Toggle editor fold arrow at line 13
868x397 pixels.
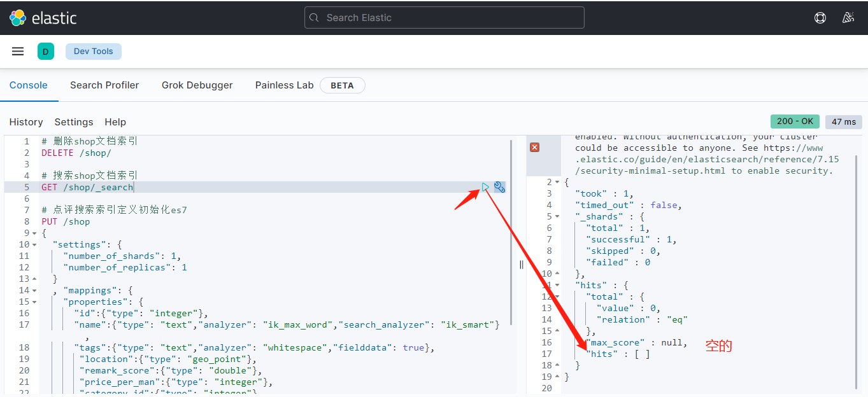click(34, 279)
